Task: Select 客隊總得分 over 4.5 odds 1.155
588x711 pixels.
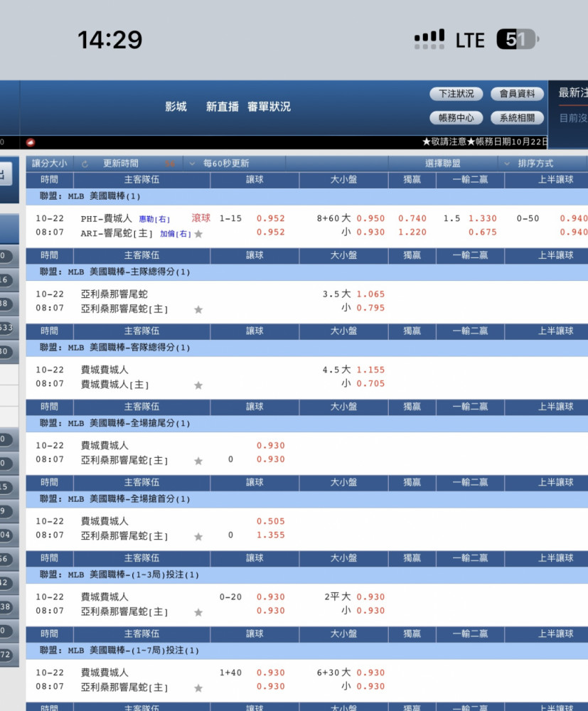Action: [370, 370]
